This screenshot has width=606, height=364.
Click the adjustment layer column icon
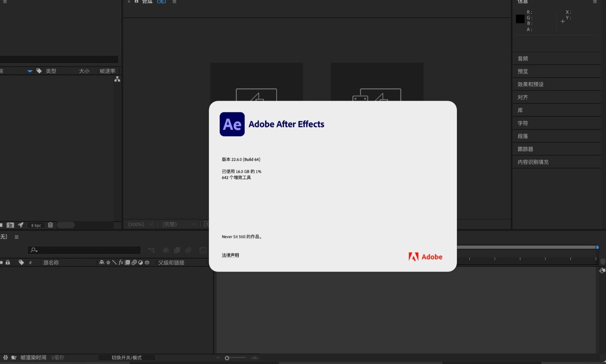click(140, 262)
